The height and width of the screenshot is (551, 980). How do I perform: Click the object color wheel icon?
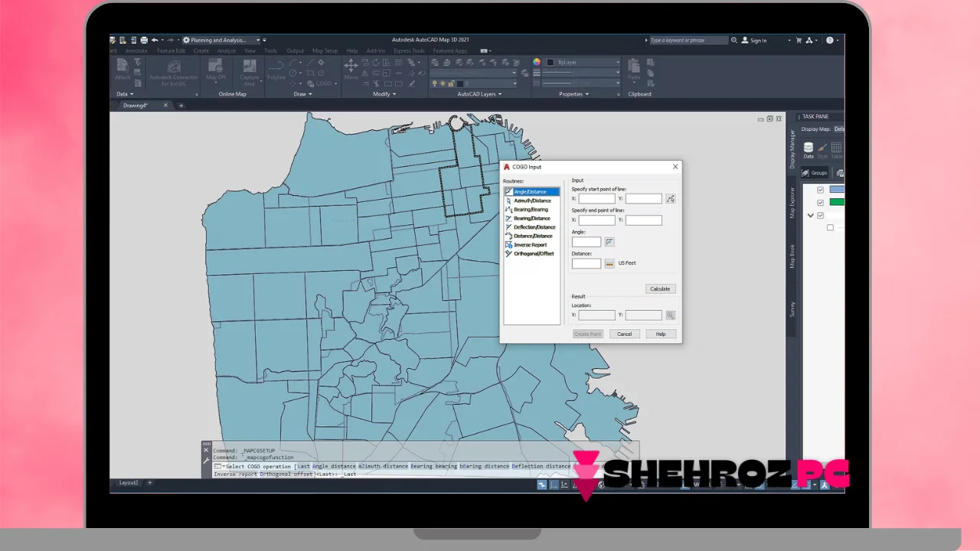click(537, 62)
